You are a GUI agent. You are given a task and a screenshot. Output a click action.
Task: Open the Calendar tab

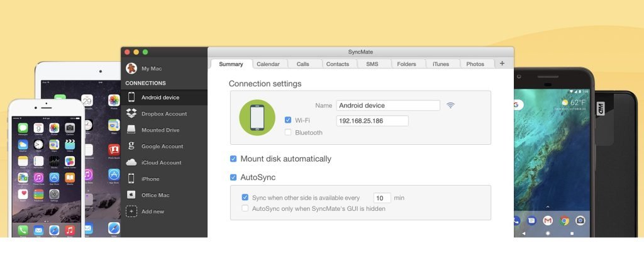[268, 64]
